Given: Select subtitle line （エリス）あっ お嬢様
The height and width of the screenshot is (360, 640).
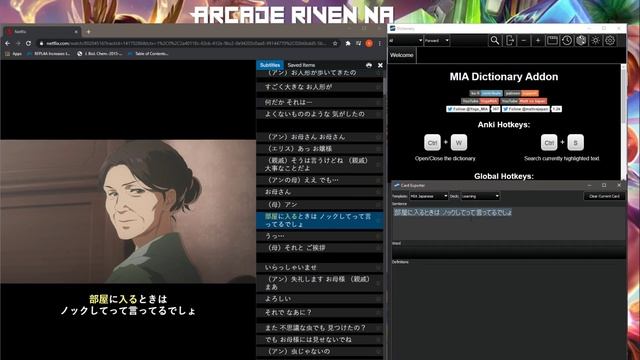Looking at the screenshot, I should 320,149.
